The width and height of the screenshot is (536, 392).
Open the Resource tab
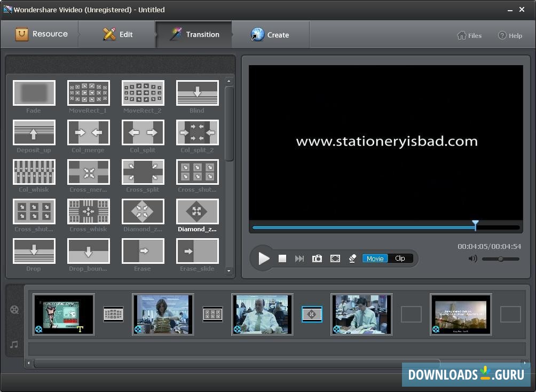pyautogui.click(x=42, y=34)
